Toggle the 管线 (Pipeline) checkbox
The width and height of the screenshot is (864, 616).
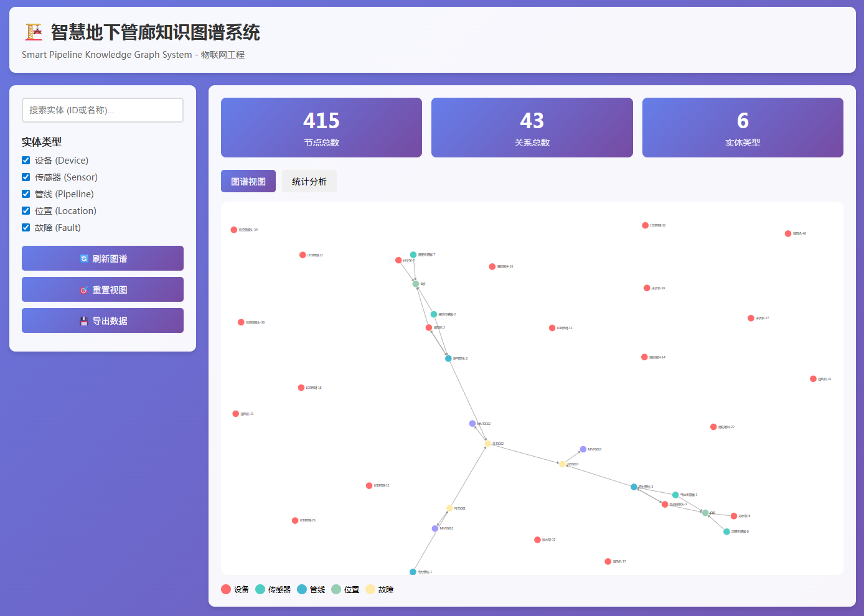(x=26, y=194)
